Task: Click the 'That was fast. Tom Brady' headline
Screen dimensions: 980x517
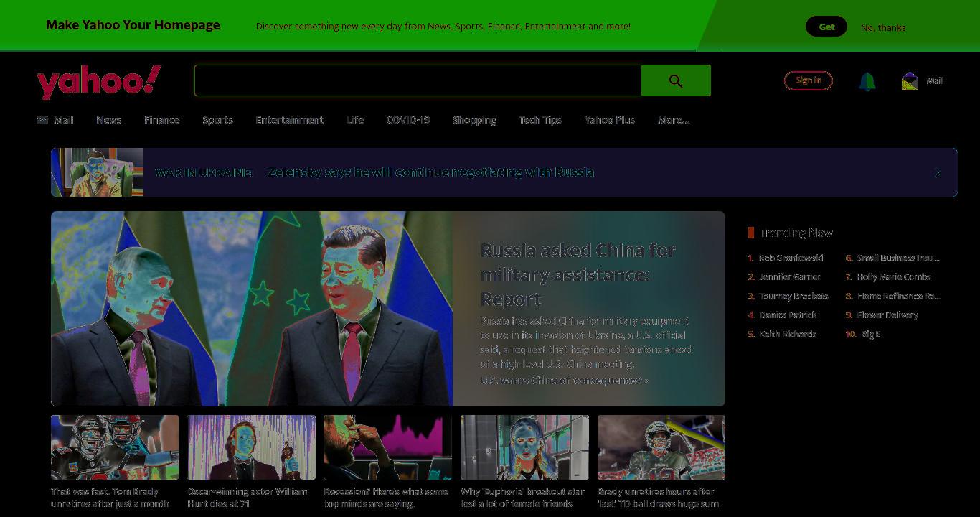Action: click(x=110, y=498)
